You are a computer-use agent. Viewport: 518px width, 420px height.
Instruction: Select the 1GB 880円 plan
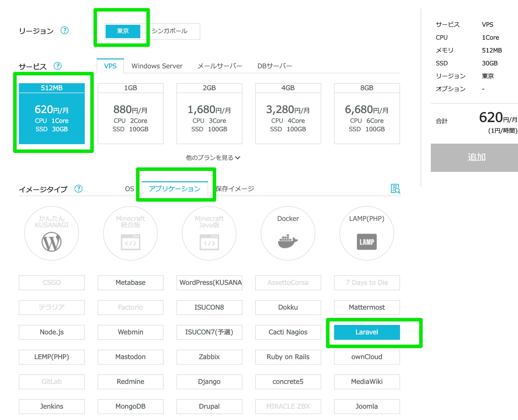130,114
